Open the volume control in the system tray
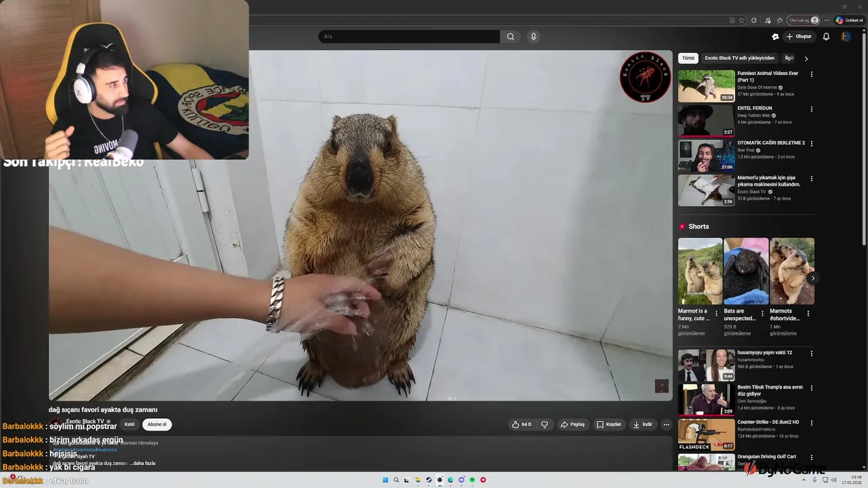 [x=833, y=480]
